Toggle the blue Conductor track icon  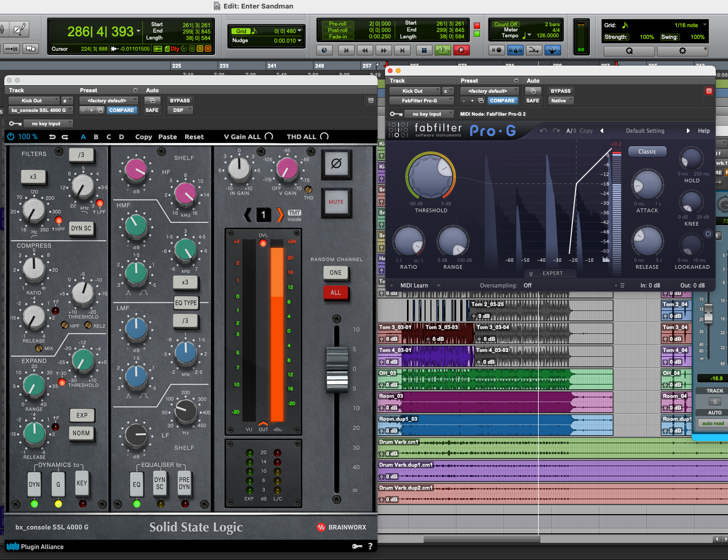553,50
